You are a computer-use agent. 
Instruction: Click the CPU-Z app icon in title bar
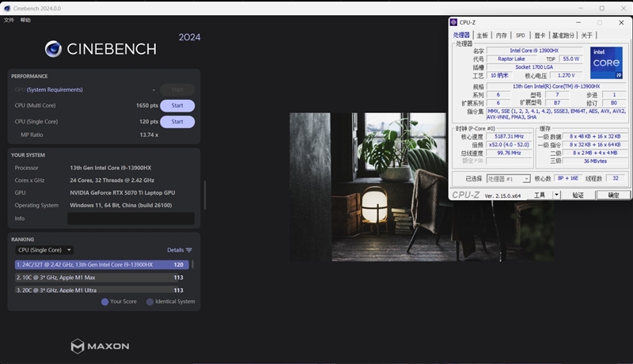(x=453, y=23)
